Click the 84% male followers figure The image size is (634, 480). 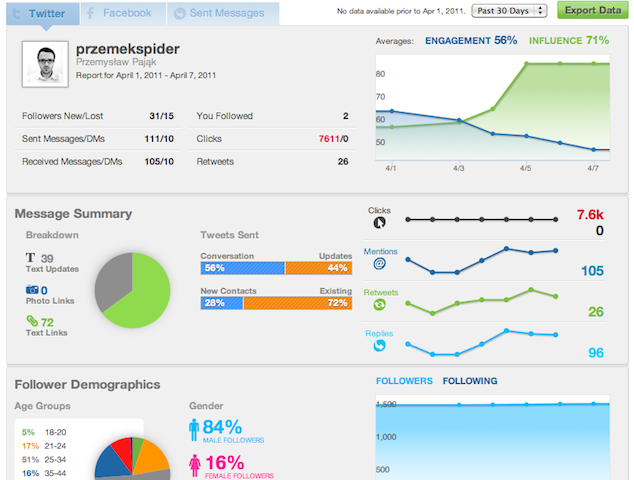pos(222,427)
